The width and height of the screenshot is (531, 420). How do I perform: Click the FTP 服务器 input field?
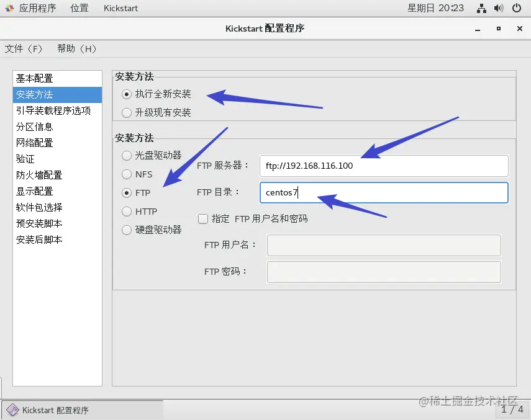384,166
